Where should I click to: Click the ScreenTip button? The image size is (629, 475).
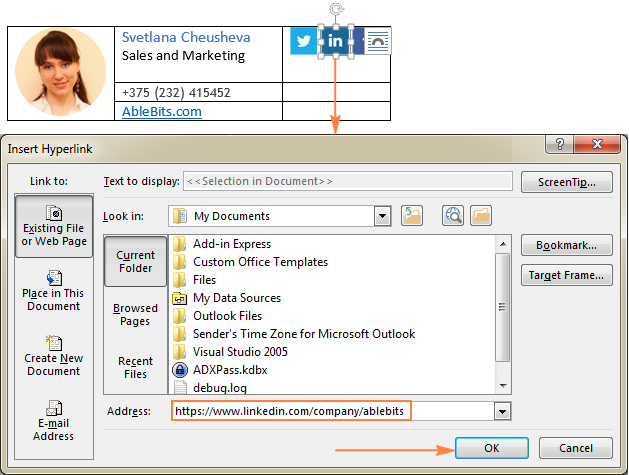(566, 181)
